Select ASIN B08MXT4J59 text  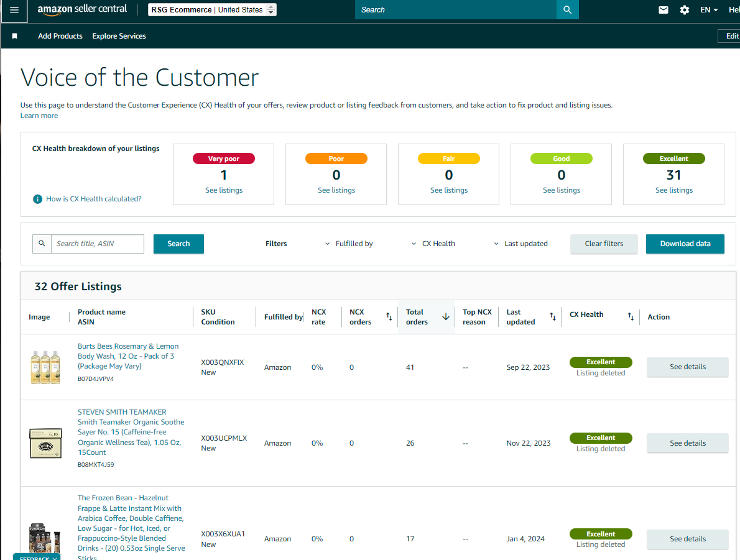coord(96,465)
